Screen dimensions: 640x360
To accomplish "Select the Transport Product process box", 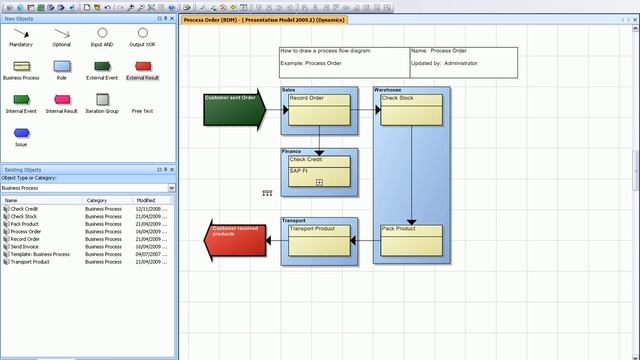I will pyautogui.click(x=319, y=240).
